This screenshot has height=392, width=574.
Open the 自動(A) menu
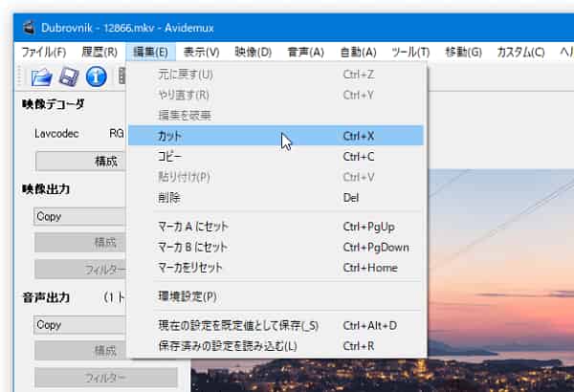[x=358, y=52]
